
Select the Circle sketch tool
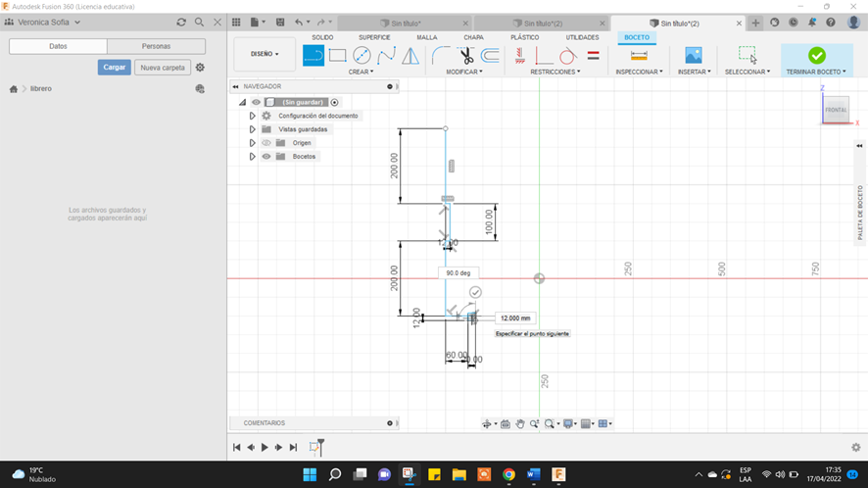point(362,56)
